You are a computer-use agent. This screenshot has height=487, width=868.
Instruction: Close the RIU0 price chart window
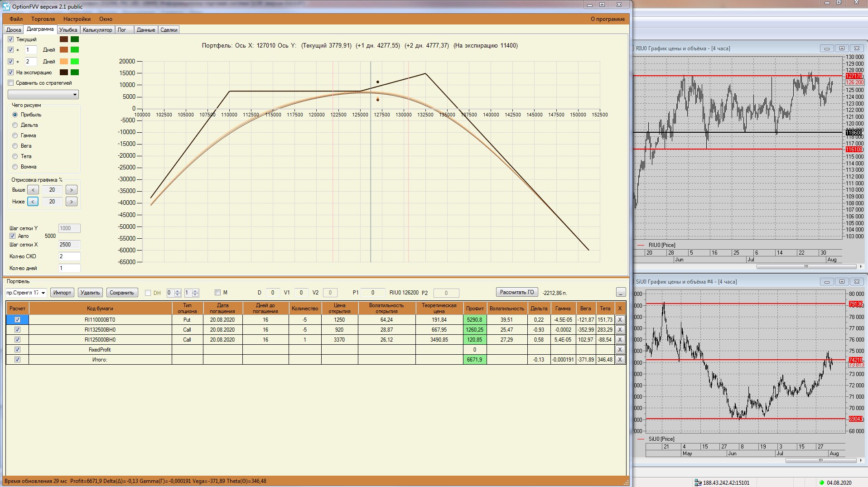coord(857,48)
